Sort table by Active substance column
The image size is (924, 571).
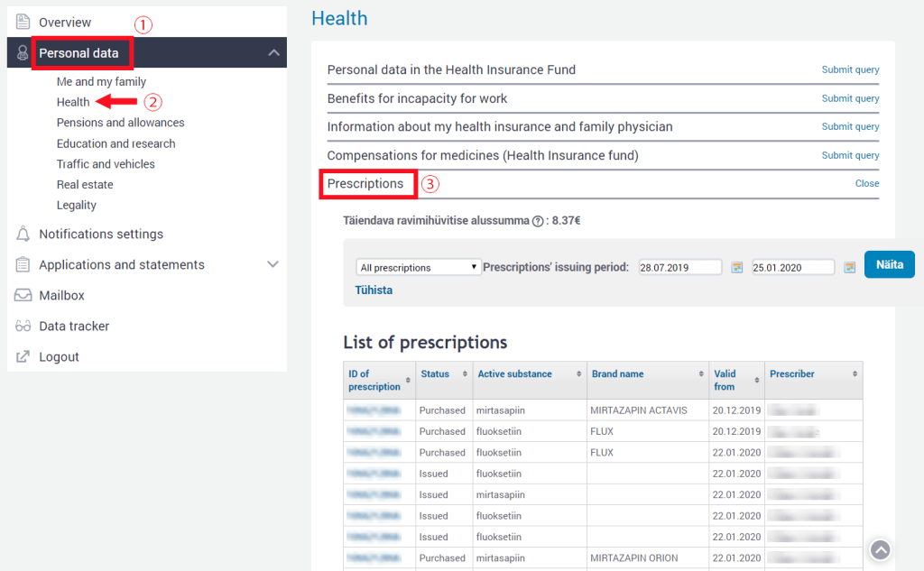point(528,374)
